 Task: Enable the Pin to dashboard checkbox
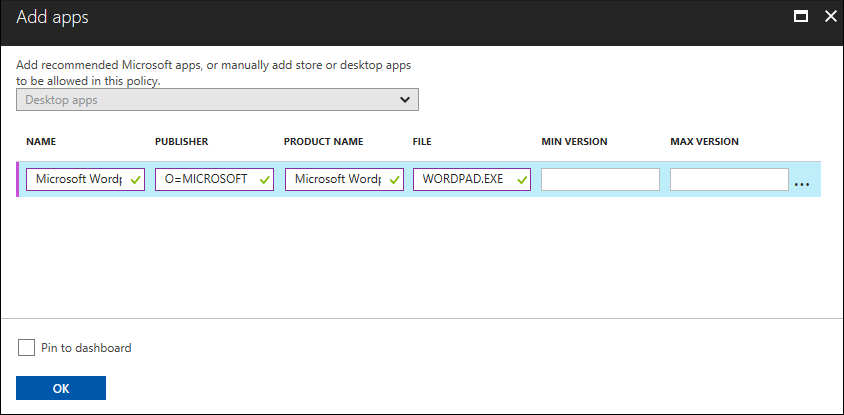[26, 348]
